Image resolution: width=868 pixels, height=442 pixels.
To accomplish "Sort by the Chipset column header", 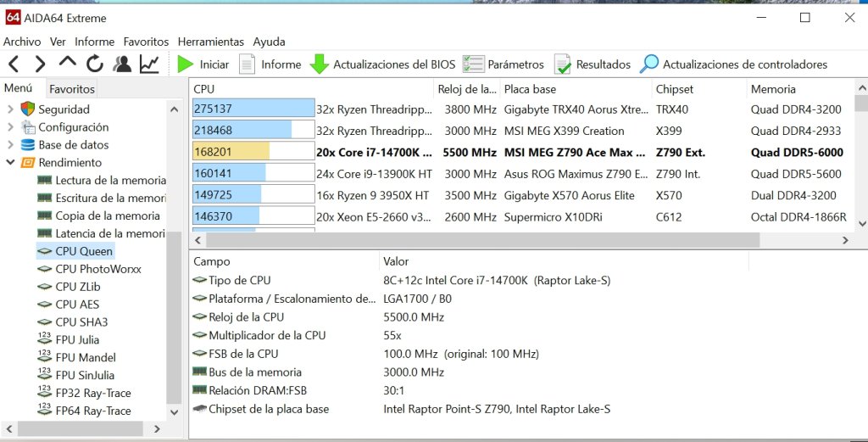I will point(699,88).
